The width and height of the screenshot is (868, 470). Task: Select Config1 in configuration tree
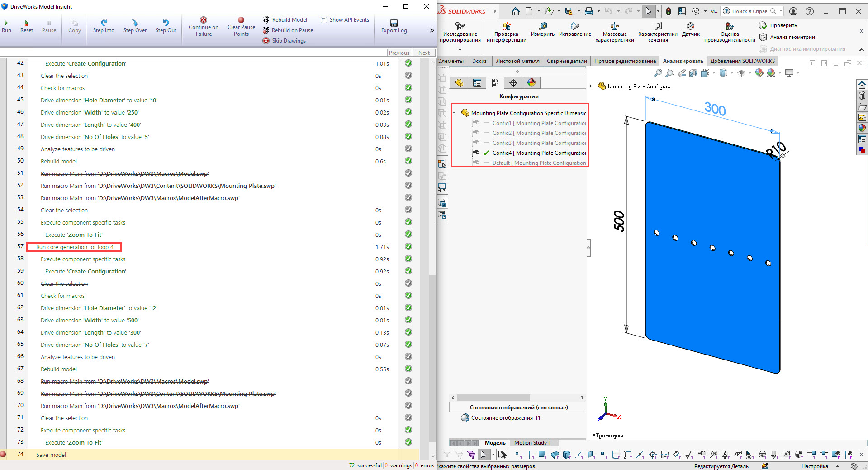[539, 123]
